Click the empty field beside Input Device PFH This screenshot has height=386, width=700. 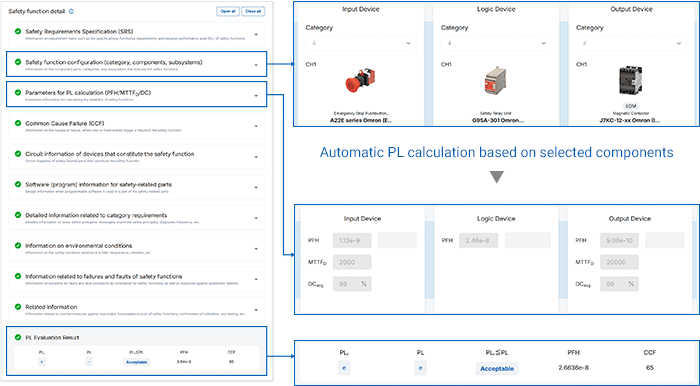[x=397, y=240]
